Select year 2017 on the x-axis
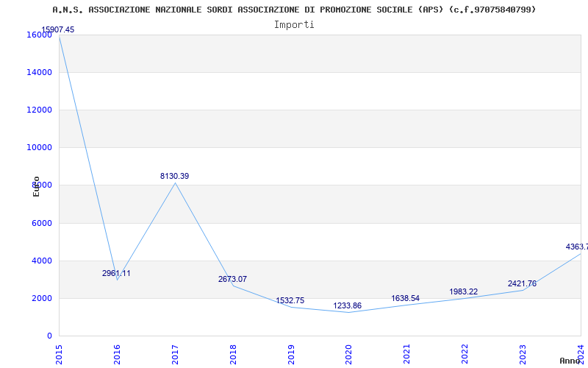The image size is (588, 368). click(175, 352)
